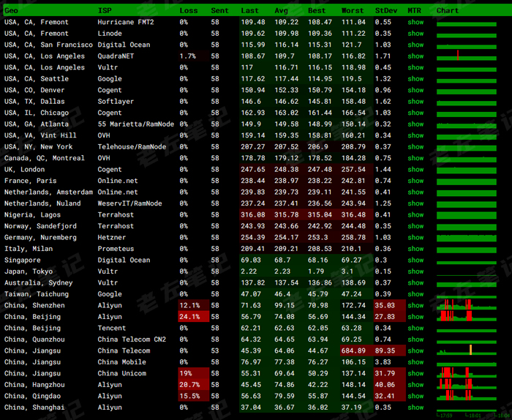
Task: Click the Jiangsu China Telecom latency chart
Action: 467,350
